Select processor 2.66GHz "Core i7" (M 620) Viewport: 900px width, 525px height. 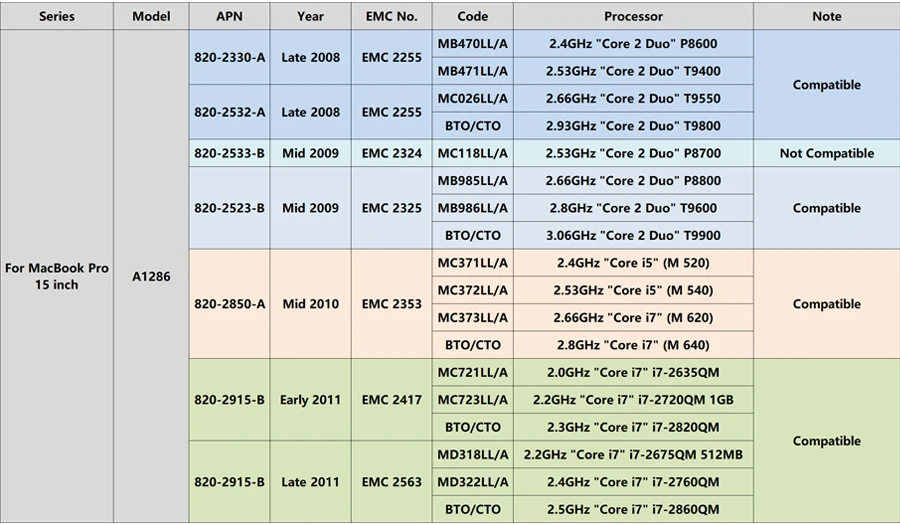pyautogui.click(x=633, y=317)
